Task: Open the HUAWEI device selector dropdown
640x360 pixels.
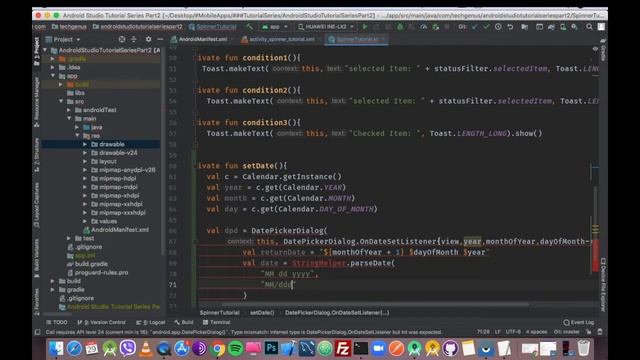Action: (326, 27)
